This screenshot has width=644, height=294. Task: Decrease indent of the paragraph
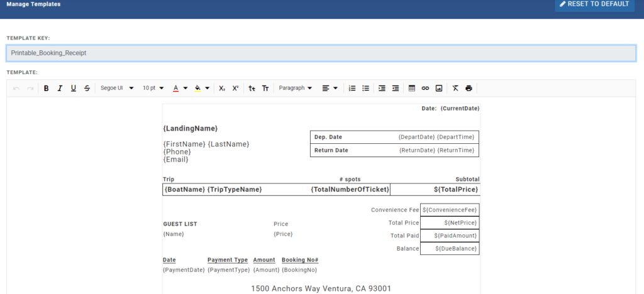[x=396, y=88]
